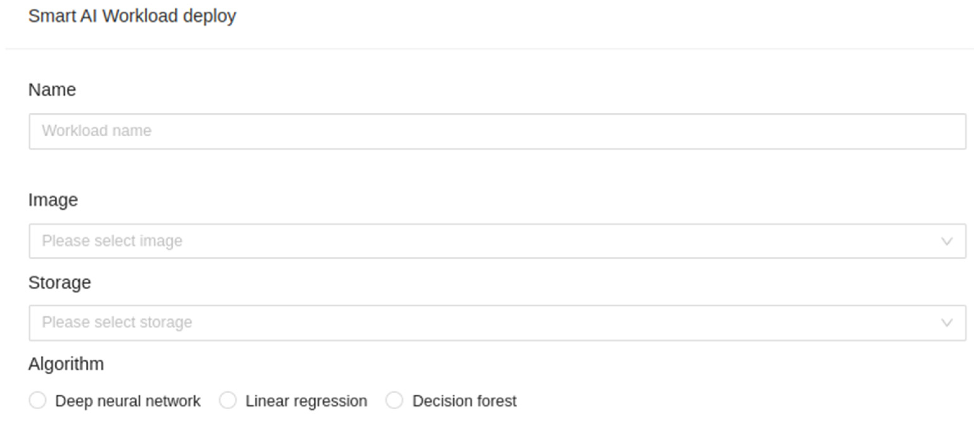Click the Name field label
Viewport: 980px width, 422px height.
click(x=52, y=90)
